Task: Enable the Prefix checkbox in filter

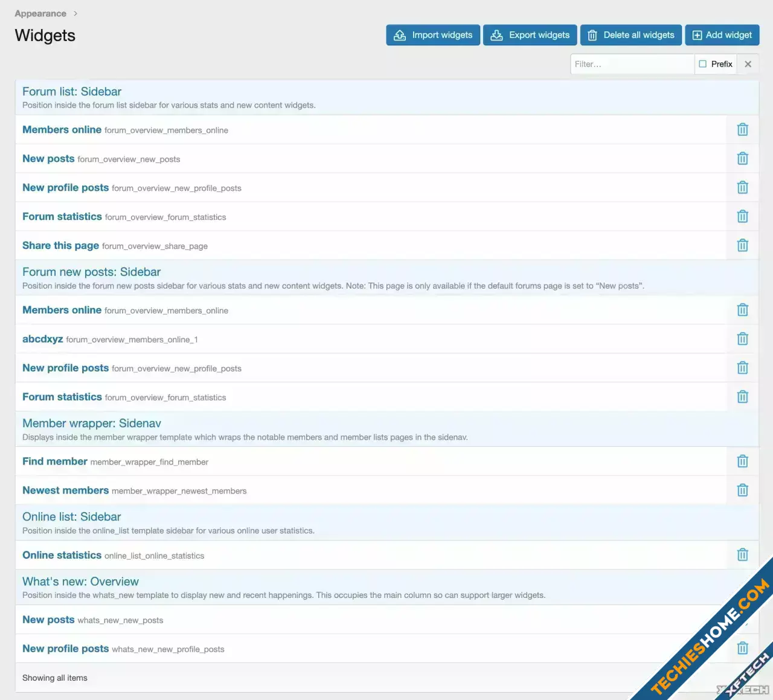Action: click(703, 64)
